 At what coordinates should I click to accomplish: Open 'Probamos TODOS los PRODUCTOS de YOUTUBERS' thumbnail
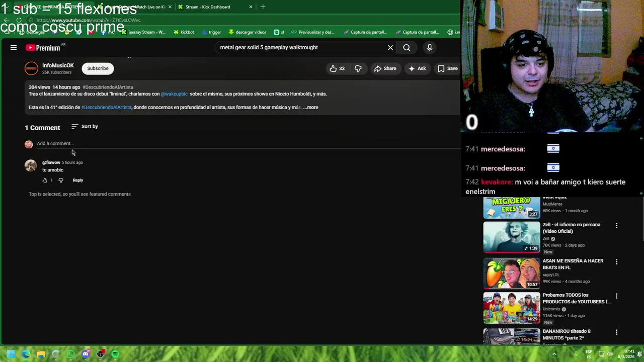511,308
